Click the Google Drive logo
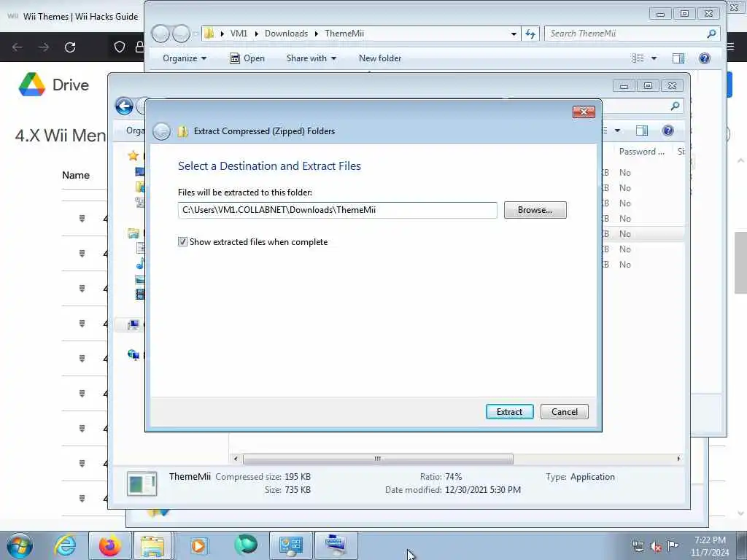Image resolution: width=747 pixels, height=560 pixels. click(x=32, y=85)
